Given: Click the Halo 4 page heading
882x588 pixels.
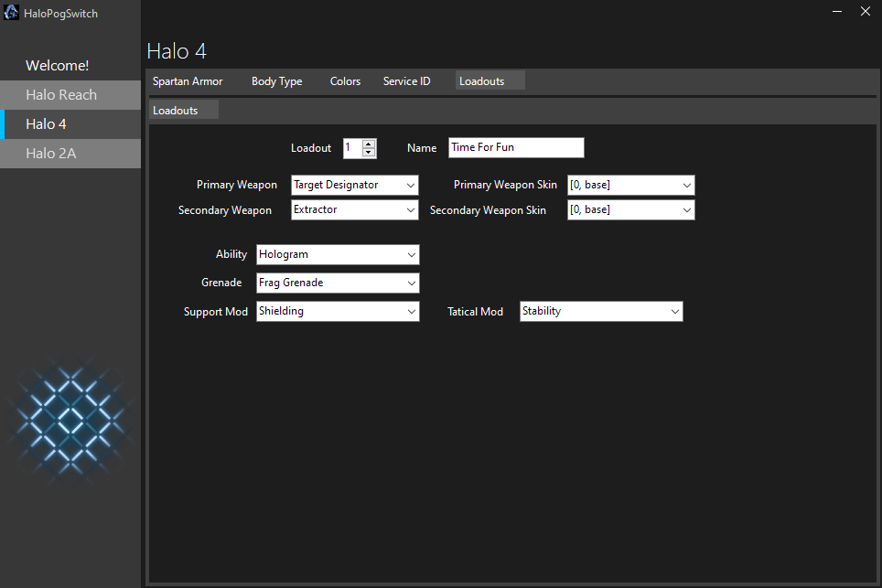Looking at the screenshot, I should (177, 51).
